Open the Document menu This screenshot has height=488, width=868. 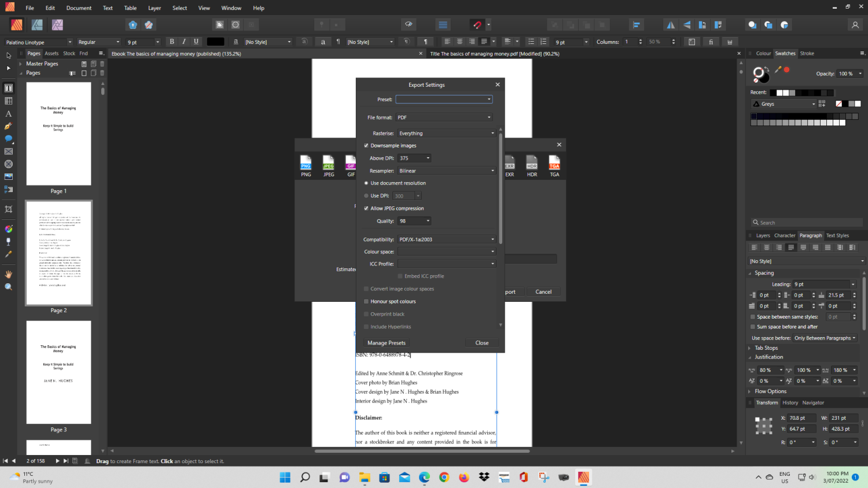(x=79, y=8)
